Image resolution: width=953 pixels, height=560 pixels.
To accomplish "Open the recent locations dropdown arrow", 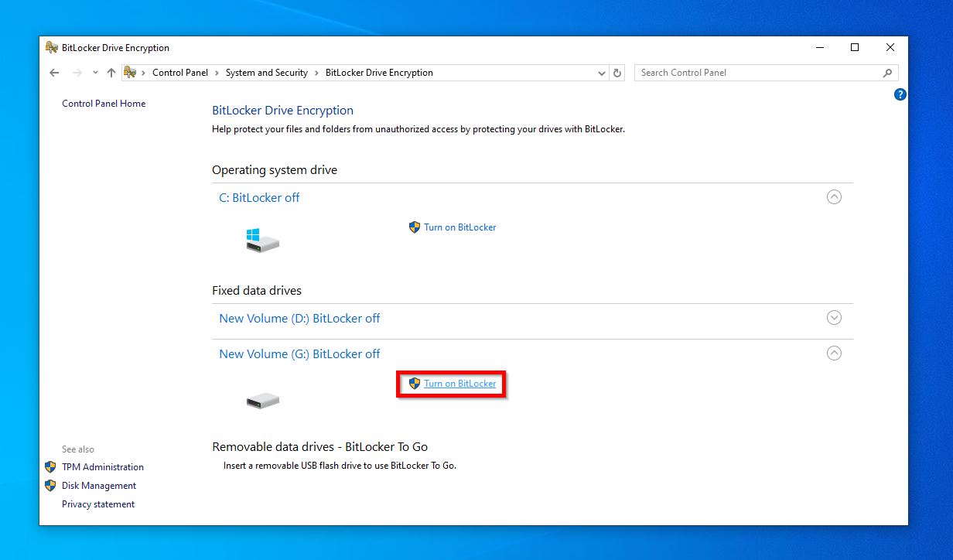I will (95, 73).
